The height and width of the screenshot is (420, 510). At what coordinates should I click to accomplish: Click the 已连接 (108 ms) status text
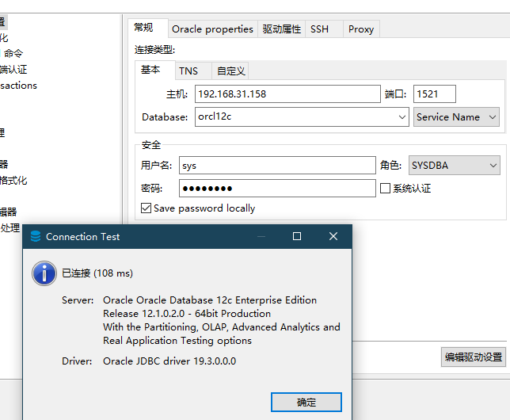97,273
